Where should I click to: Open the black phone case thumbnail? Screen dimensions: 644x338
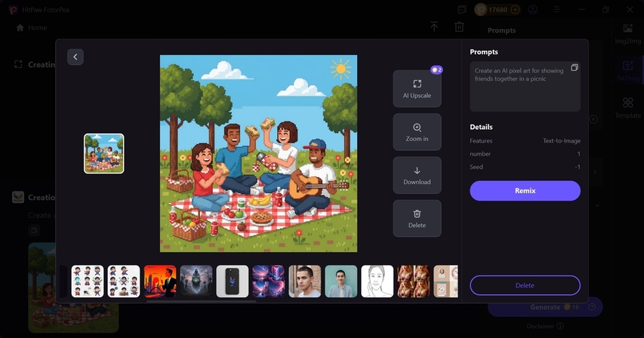point(233,281)
